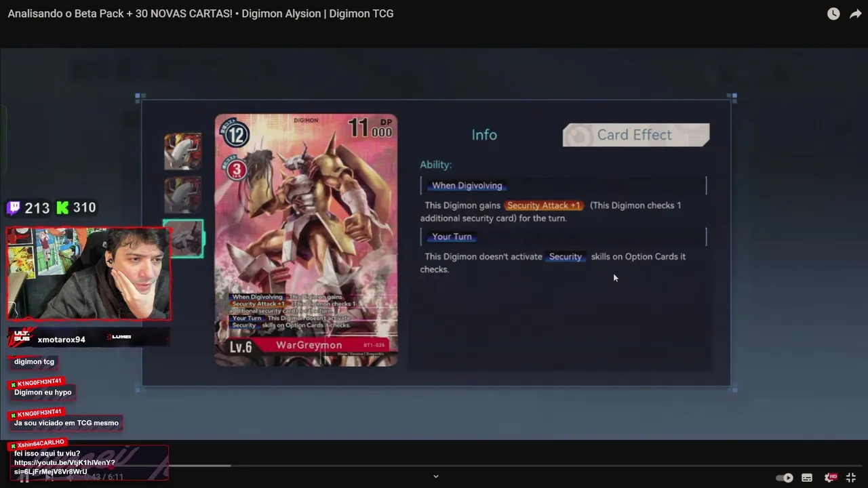The height and width of the screenshot is (488, 868).
Task: Toggle the autoplay switch
Action: [x=785, y=478]
